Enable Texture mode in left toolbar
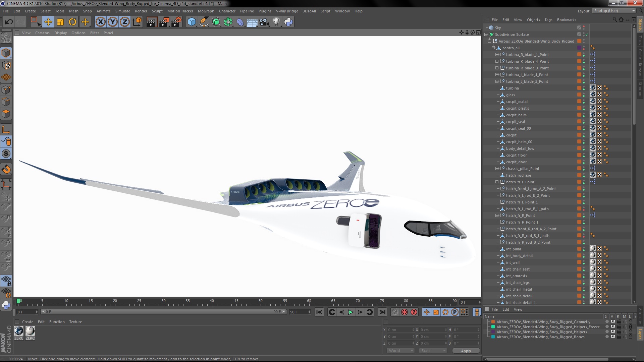The image size is (644, 362). [x=6, y=65]
